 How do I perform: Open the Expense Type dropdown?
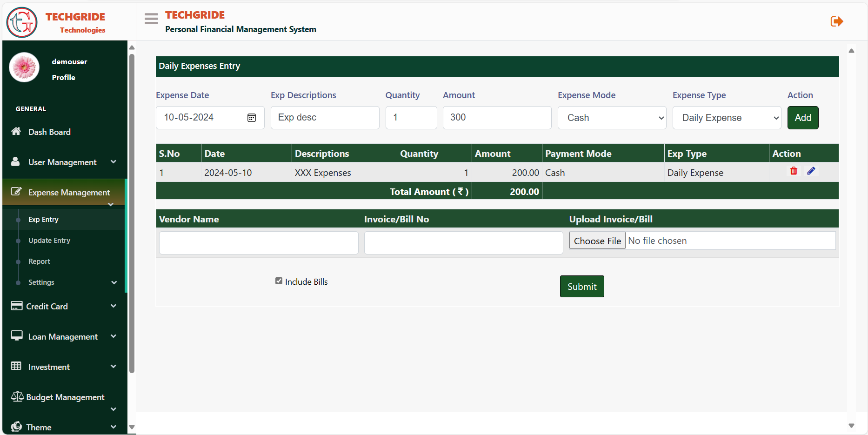point(727,118)
